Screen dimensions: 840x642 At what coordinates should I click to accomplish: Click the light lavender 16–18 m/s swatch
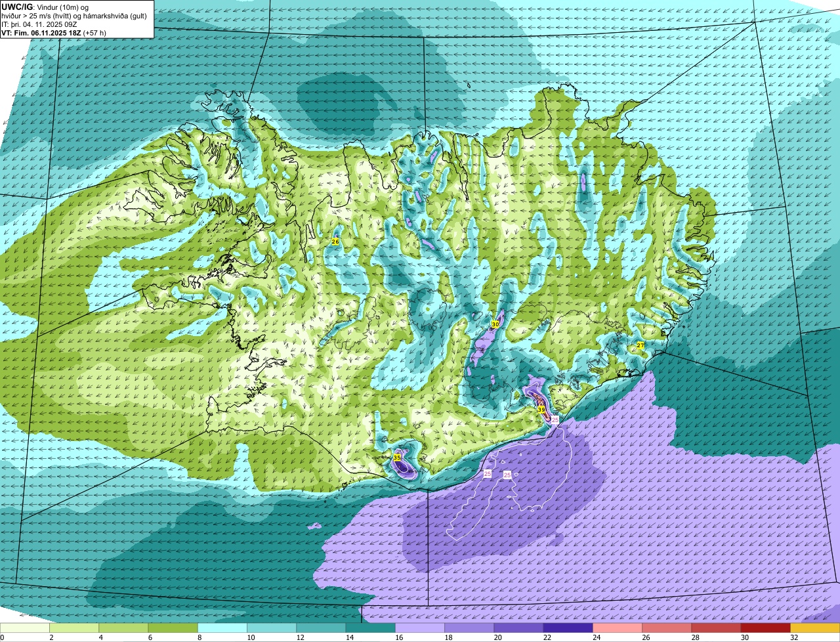coord(420,628)
